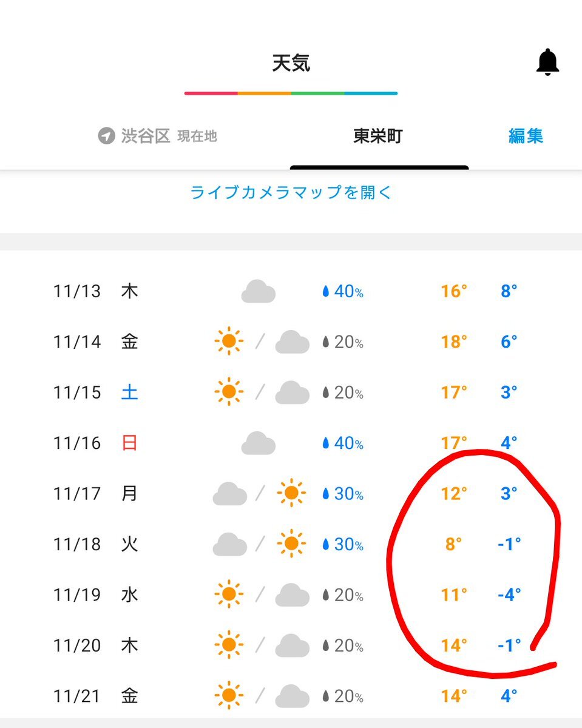Tap the -4° low temperature on 11/19
Image resolution: width=582 pixels, height=728 pixels.
(509, 595)
